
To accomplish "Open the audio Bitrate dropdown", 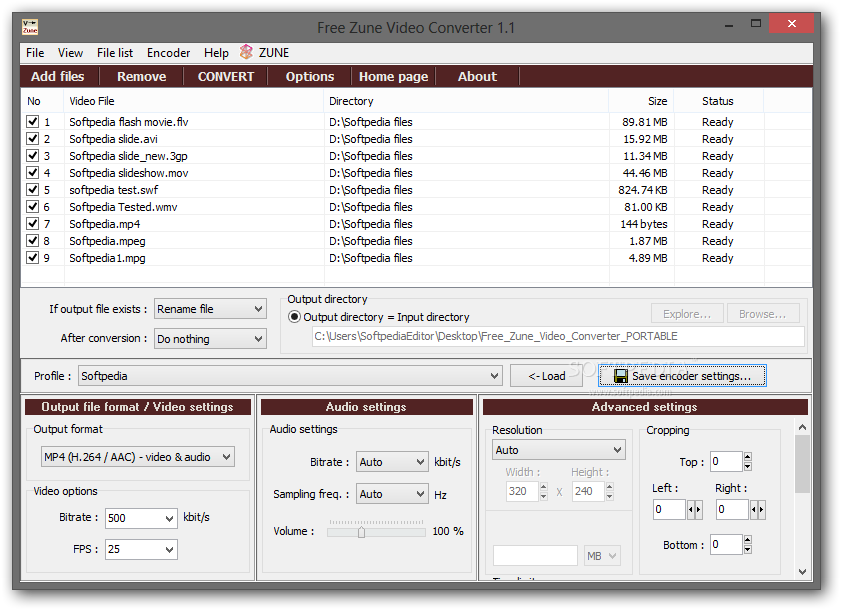I will (x=392, y=462).
